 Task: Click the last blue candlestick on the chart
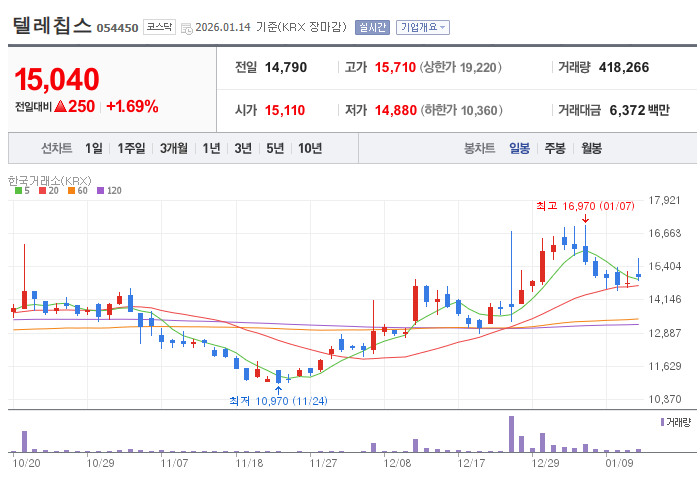click(x=638, y=269)
